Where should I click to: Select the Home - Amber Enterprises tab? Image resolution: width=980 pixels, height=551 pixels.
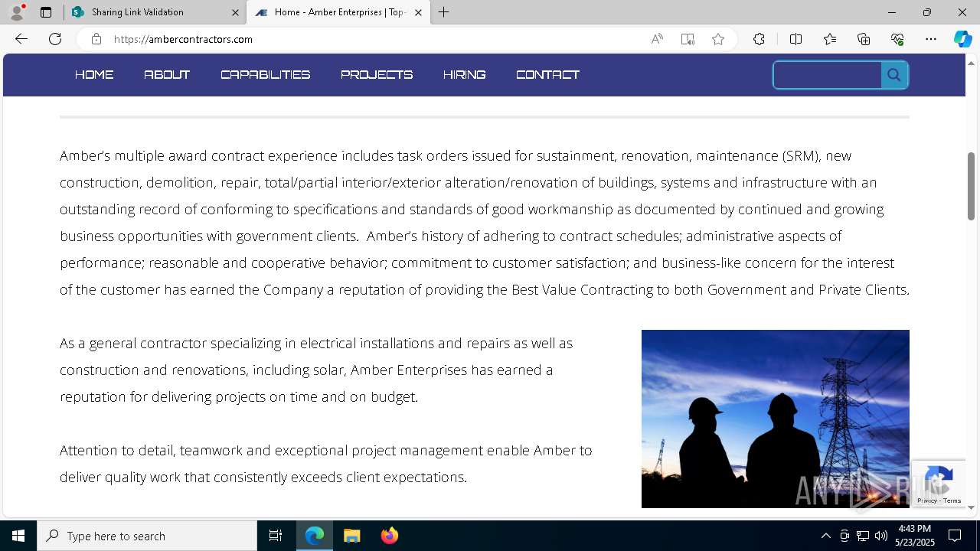(338, 12)
